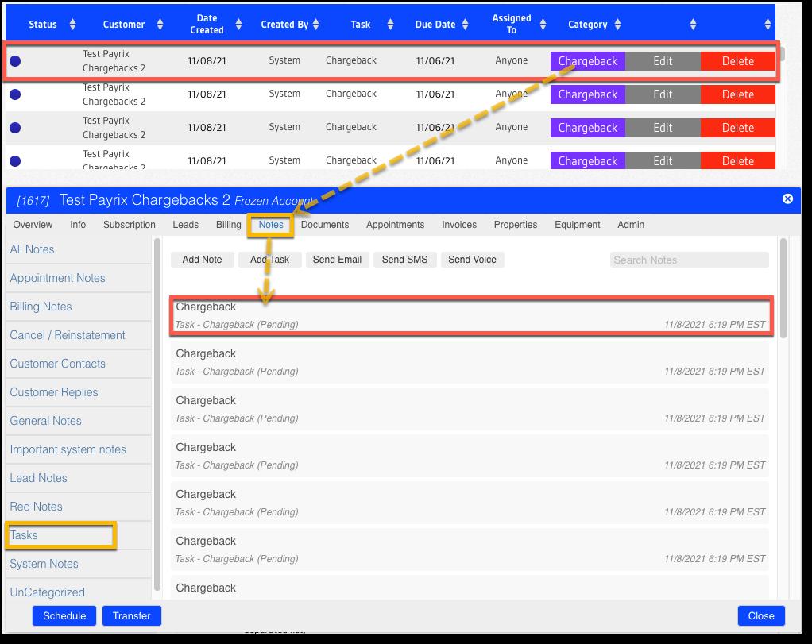Select Billing Notes category
The width and height of the screenshot is (812, 644).
pyautogui.click(x=41, y=307)
